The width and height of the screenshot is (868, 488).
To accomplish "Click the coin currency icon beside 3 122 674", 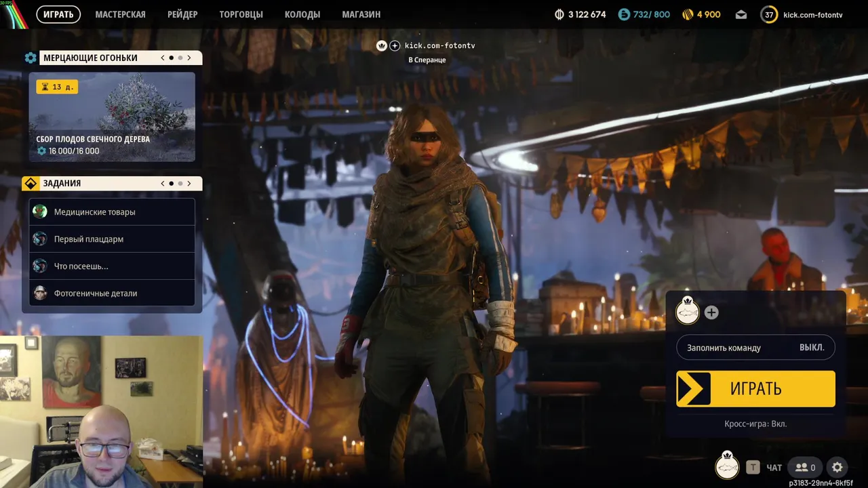I will click(559, 14).
